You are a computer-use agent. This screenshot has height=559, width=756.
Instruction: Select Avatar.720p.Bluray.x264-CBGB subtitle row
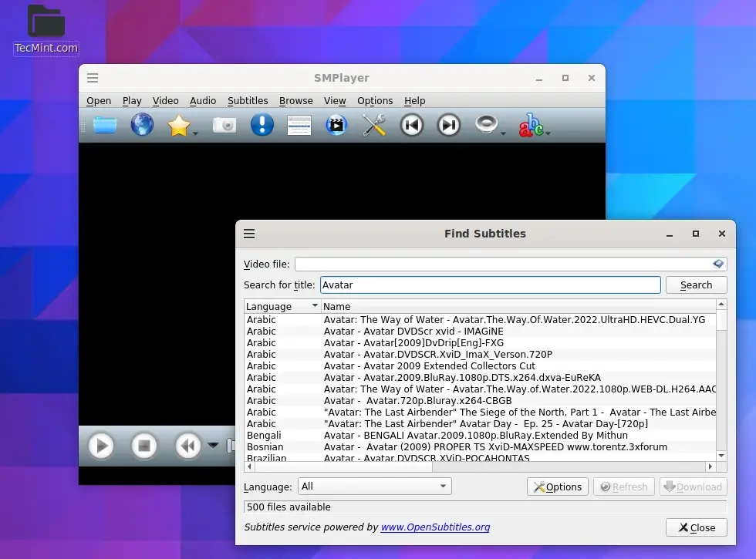click(480, 400)
